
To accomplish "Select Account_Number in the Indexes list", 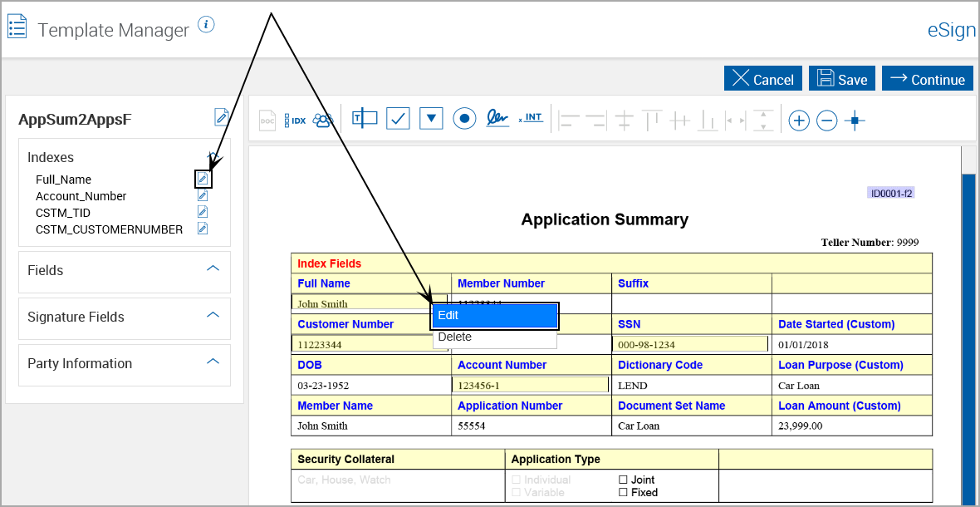I will (81, 196).
